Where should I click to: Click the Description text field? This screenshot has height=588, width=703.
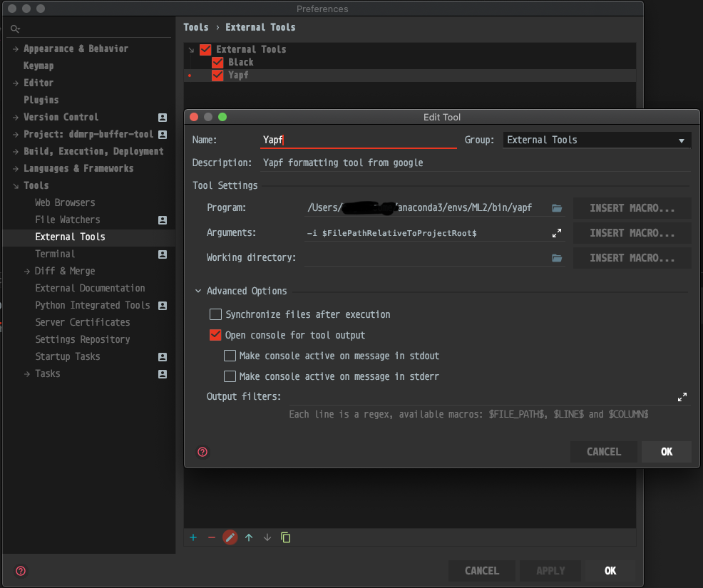(476, 163)
